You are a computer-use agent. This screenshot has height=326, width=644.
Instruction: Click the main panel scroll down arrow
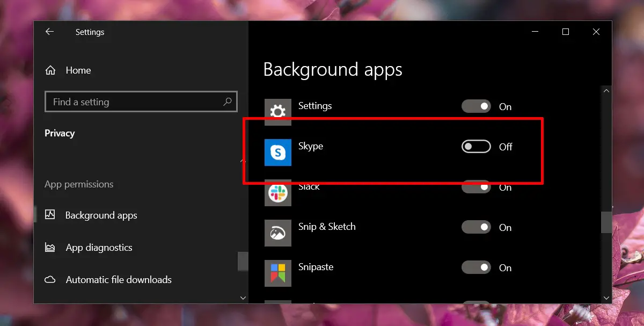[606, 298]
